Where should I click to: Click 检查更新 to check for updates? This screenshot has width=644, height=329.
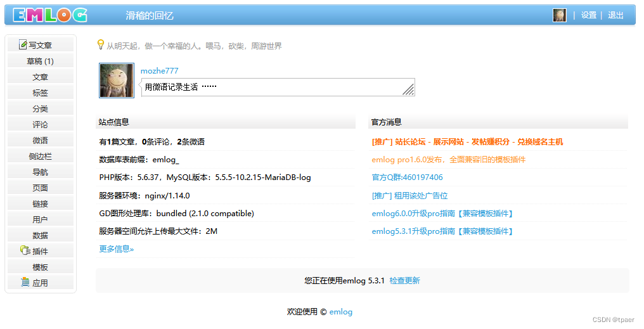(404, 281)
